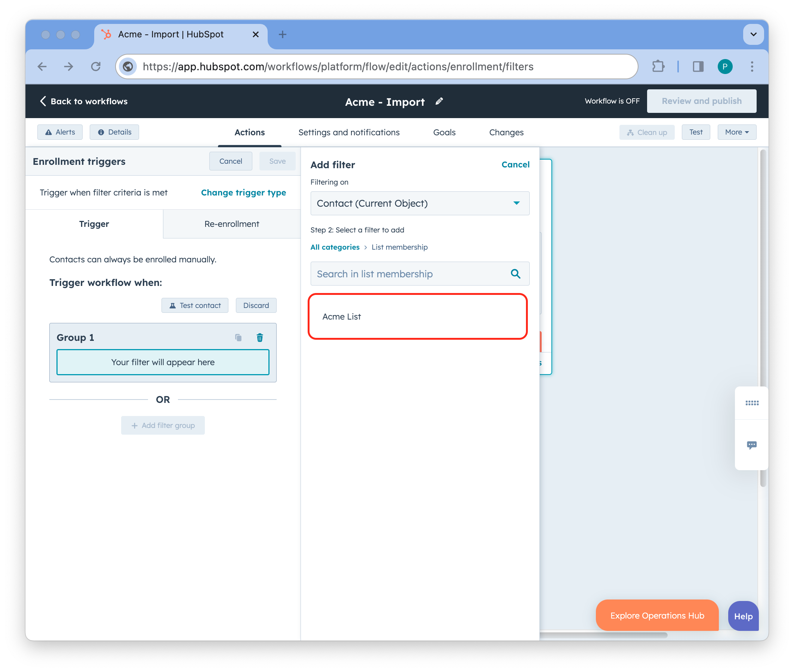Click Add filter group
The image size is (794, 672).
pos(163,425)
